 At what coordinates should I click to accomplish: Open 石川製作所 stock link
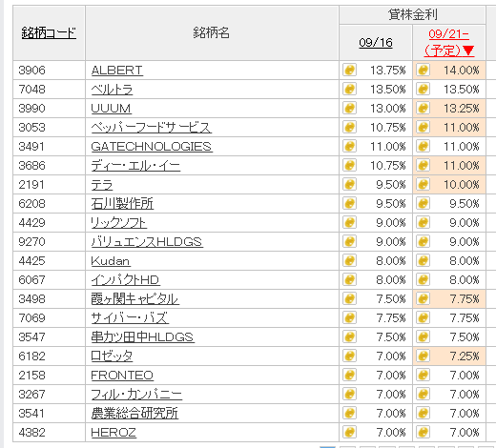pyautogui.click(x=122, y=204)
